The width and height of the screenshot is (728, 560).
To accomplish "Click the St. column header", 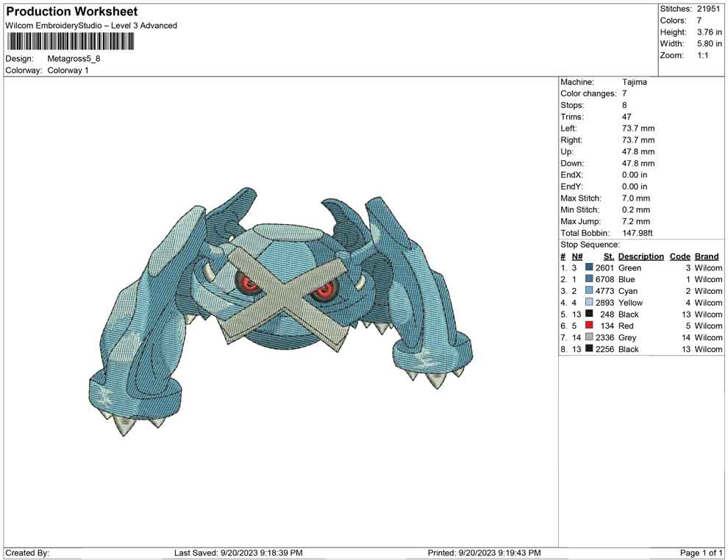I will (x=609, y=256).
